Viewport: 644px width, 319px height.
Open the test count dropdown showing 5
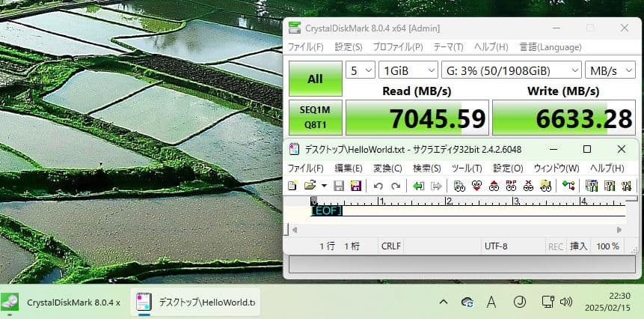pos(361,70)
